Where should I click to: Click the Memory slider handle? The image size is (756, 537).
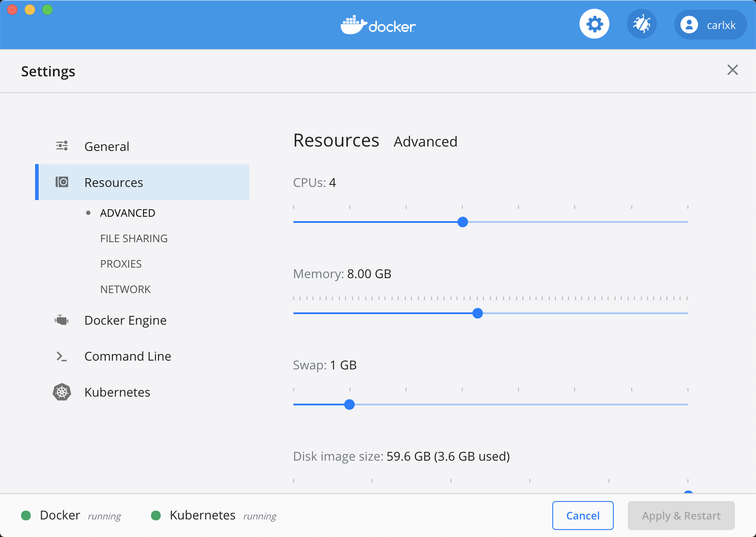coord(478,313)
